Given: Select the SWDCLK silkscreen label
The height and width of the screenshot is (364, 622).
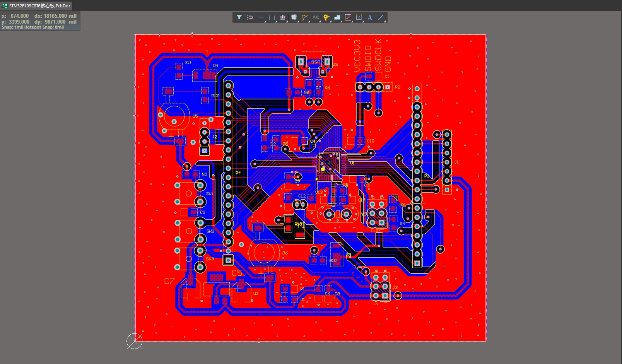Looking at the screenshot, I should [x=378, y=55].
